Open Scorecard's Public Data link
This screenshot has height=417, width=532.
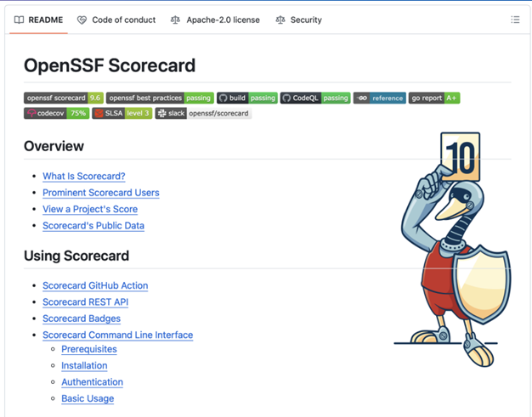tap(93, 225)
